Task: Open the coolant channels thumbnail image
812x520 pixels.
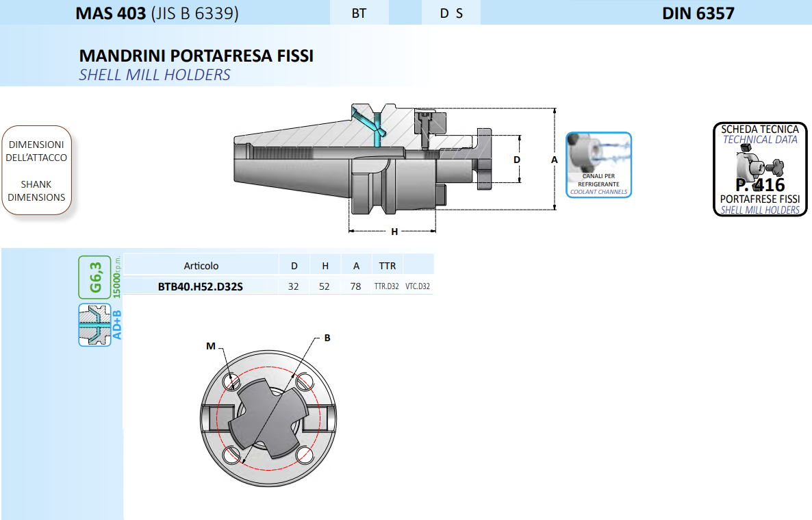Action: tap(598, 165)
